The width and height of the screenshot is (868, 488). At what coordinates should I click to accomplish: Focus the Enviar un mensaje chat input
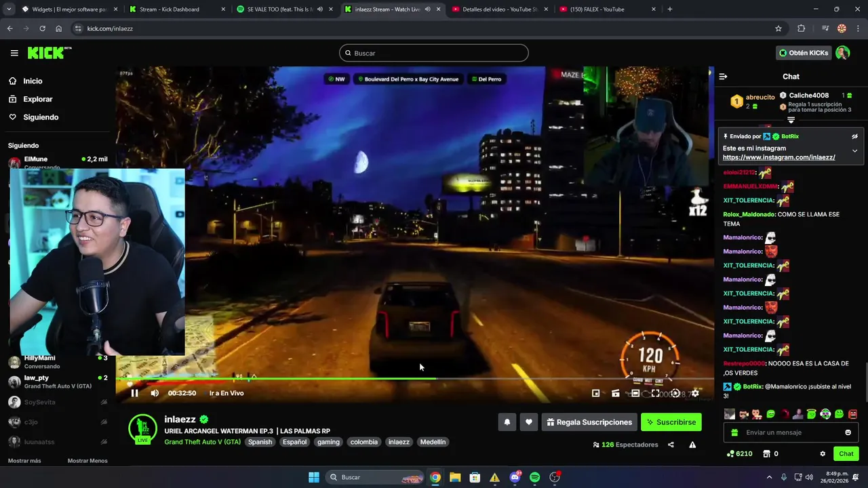pos(791,432)
